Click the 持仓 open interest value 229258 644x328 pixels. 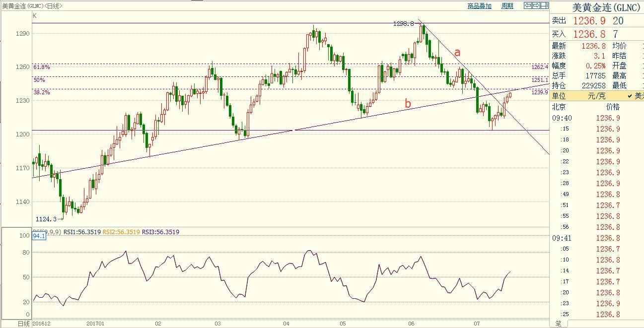coord(593,85)
